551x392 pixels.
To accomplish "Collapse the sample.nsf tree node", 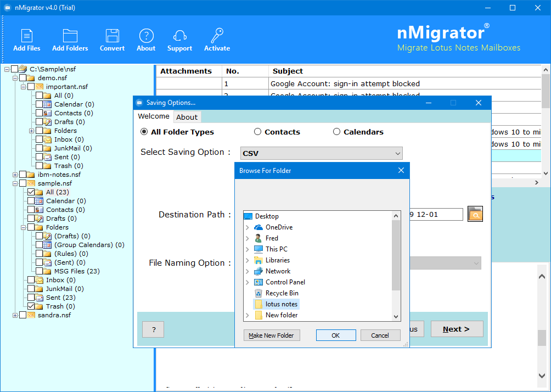I will pyautogui.click(x=15, y=183).
